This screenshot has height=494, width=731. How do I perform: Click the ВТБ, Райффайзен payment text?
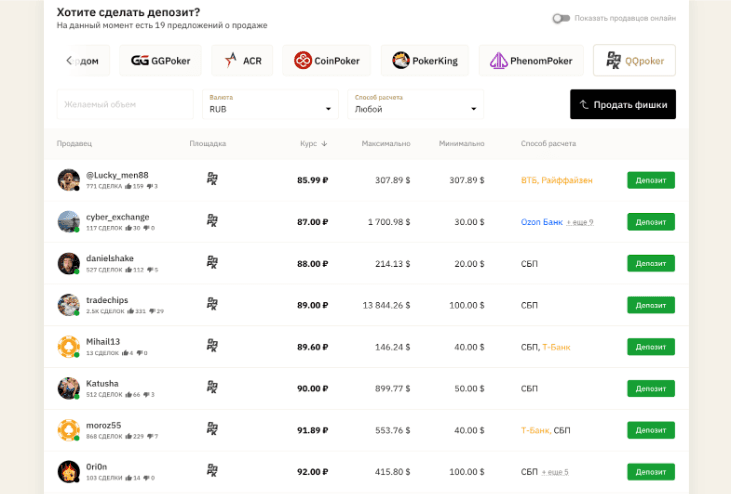[x=557, y=180]
